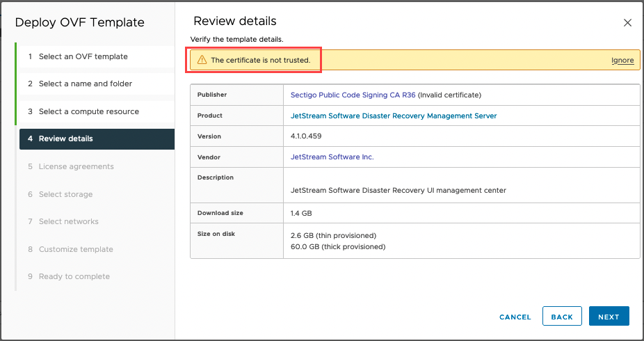Open JetStream Software Disaster Recovery Management Server link

pos(394,116)
